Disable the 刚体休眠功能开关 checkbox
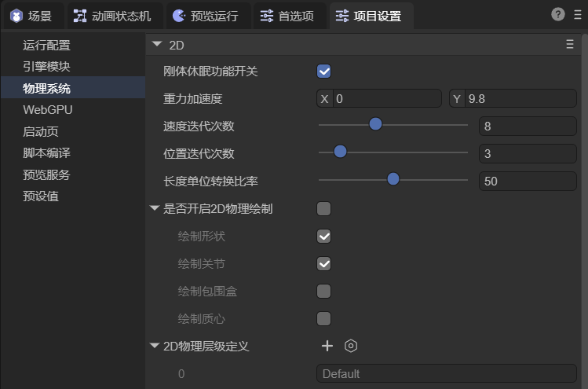Screen dimensions: 588x389 323,72
